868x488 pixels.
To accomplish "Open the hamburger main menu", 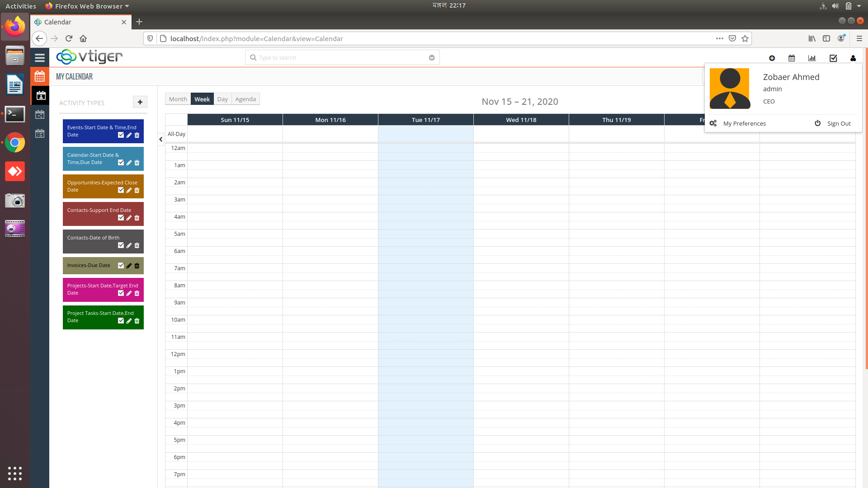I will 40,58.
